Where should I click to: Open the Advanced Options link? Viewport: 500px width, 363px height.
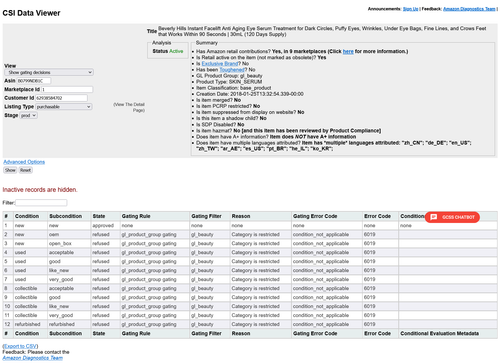point(24,162)
